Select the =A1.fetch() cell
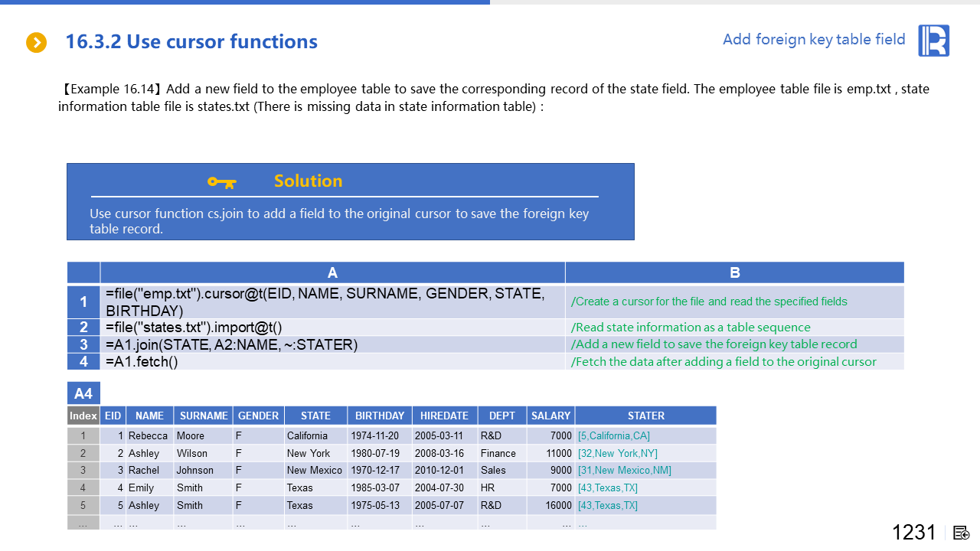980x551 pixels. point(332,361)
